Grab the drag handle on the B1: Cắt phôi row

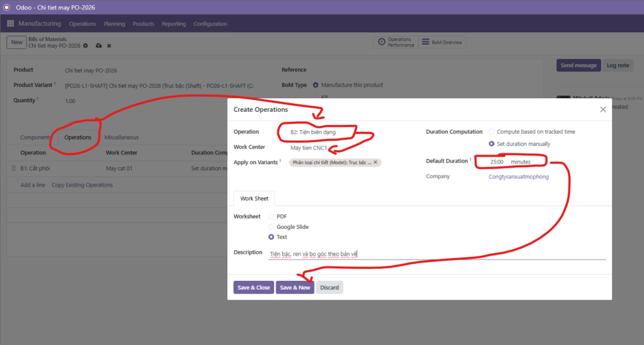[13, 168]
